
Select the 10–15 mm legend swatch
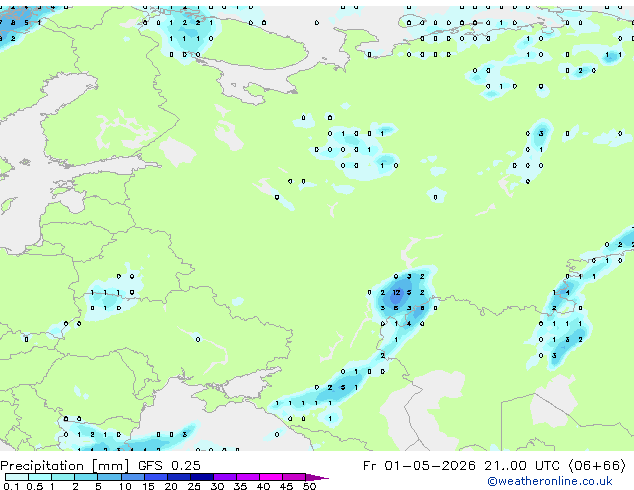132,477
